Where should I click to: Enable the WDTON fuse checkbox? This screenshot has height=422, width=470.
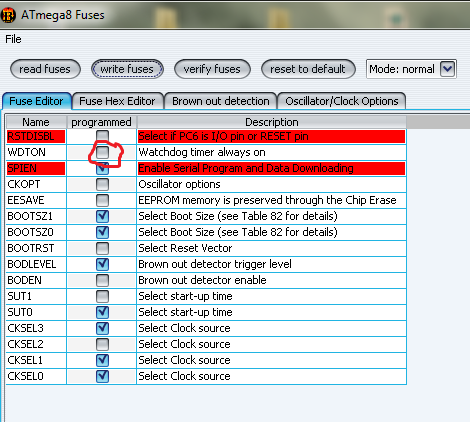point(102,152)
